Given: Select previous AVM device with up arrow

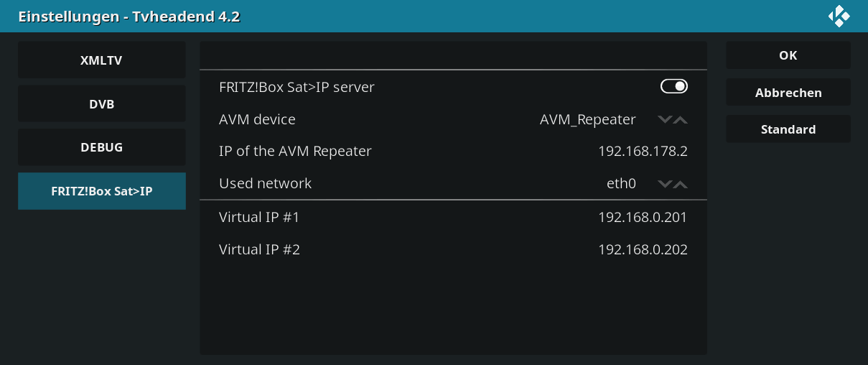Looking at the screenshot, I should pos(681,120).
